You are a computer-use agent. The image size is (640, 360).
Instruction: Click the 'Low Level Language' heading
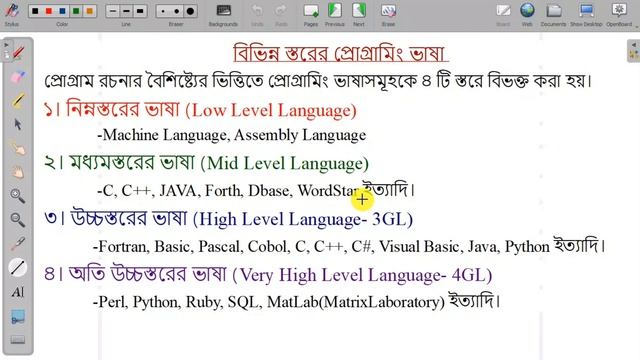pos(200,110)
